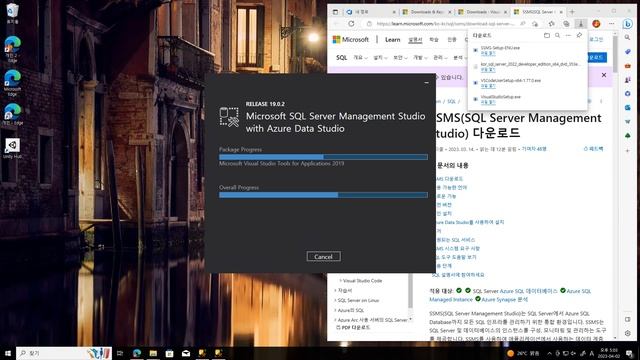The image size is (640, 360).
Task: Open taskbar clock and date
Action: click(x=609, y=353)
